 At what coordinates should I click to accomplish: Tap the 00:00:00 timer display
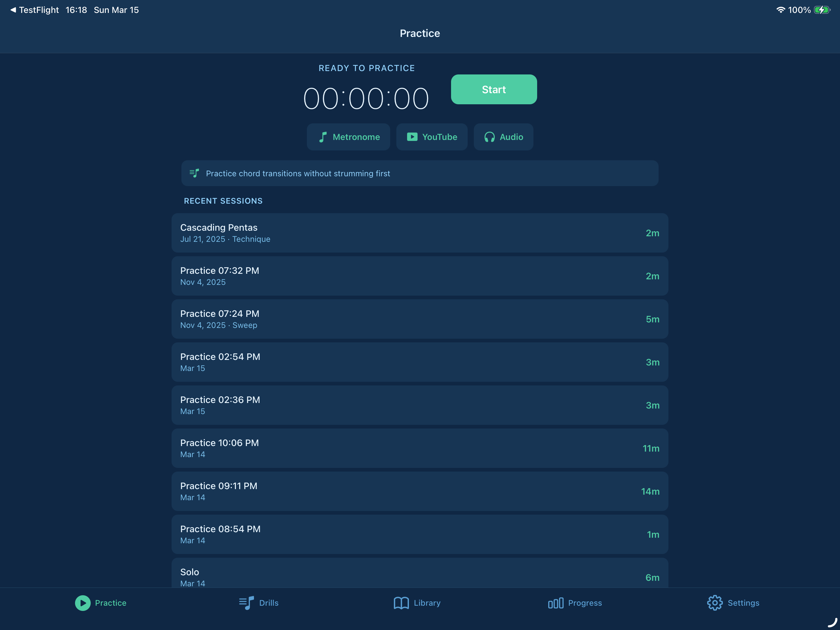tap(366, 99)
